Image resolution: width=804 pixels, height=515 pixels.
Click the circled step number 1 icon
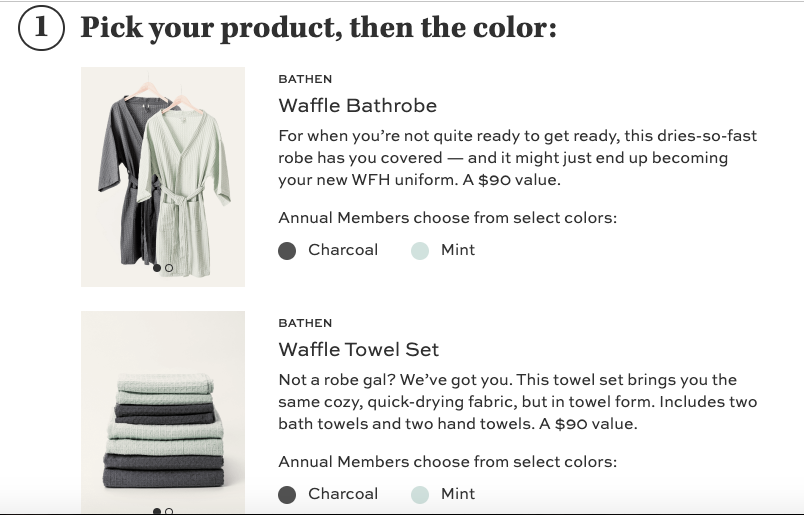41,28
